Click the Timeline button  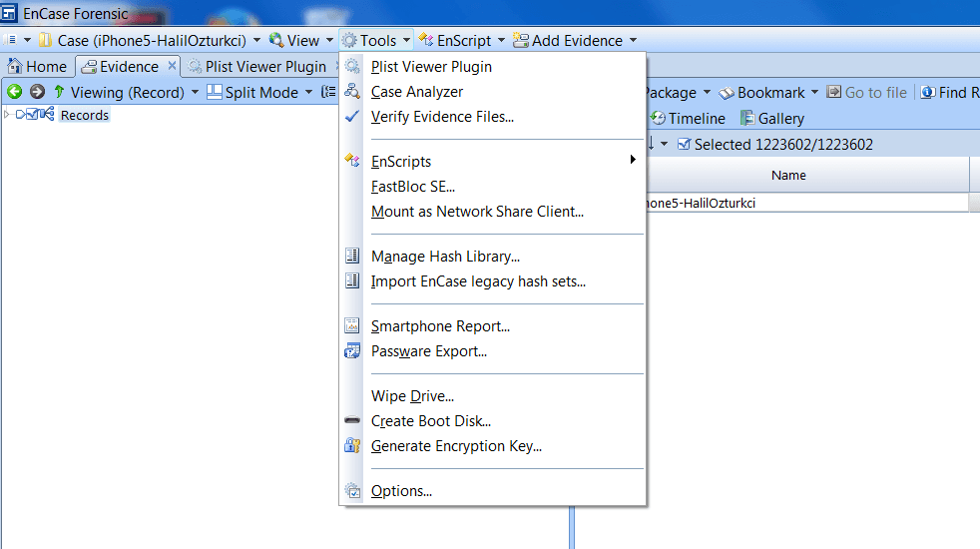coord(688,118)
